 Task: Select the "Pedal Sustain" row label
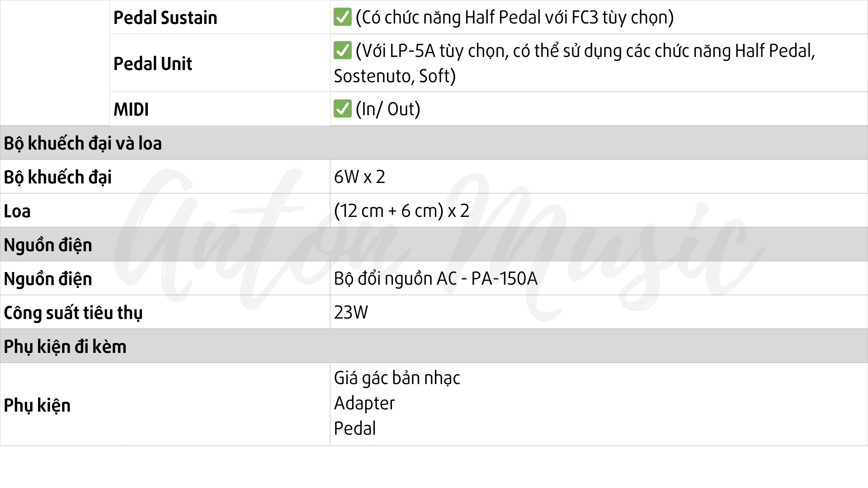click(x=165, y=18)
